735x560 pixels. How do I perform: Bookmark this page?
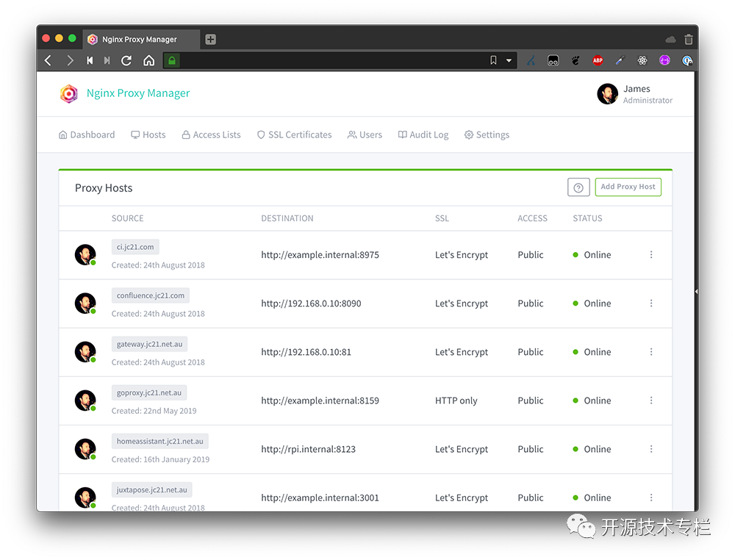(x=493, y=60)
